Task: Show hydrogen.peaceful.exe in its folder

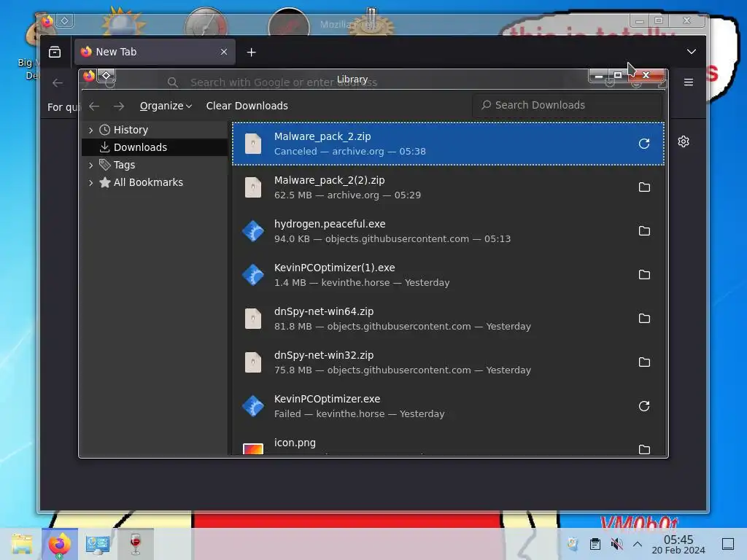Action: (644, 231)
